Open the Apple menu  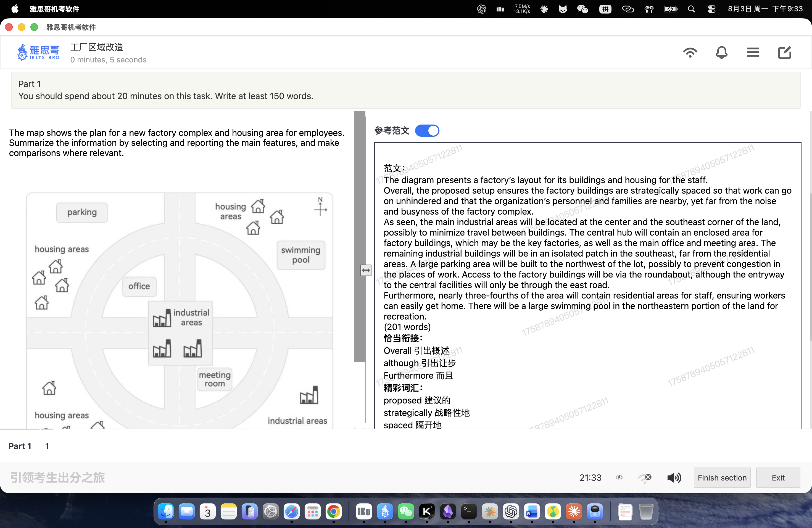tap(15, 9)
